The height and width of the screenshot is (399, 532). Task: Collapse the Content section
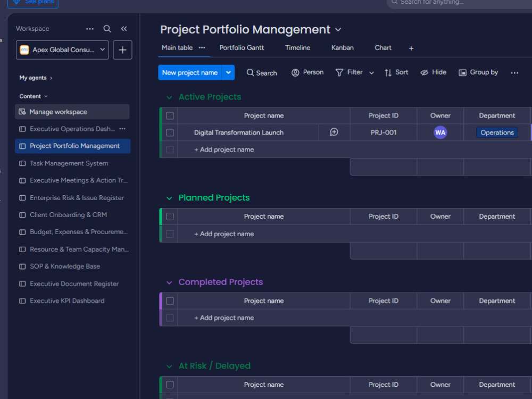pos(33,96)
